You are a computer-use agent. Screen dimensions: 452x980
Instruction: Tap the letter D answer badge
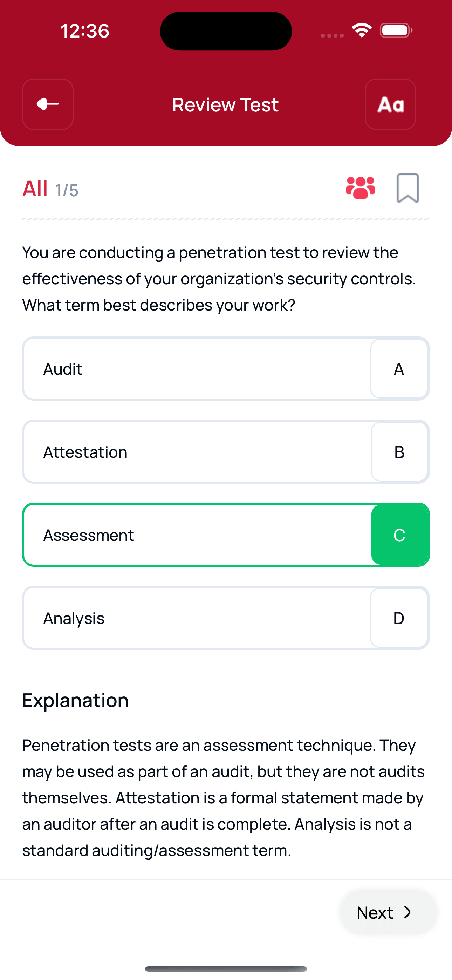coord(399,618)
